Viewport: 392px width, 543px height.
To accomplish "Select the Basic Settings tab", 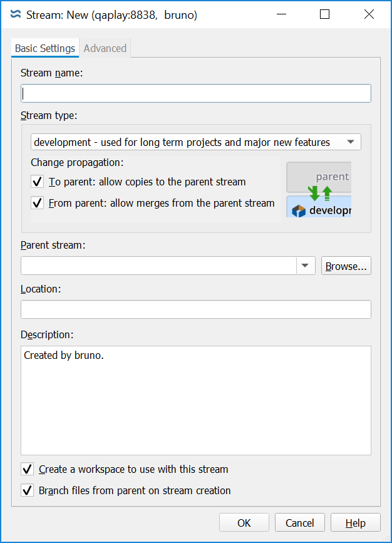I will pyautogui.click(x=45, y=48).
